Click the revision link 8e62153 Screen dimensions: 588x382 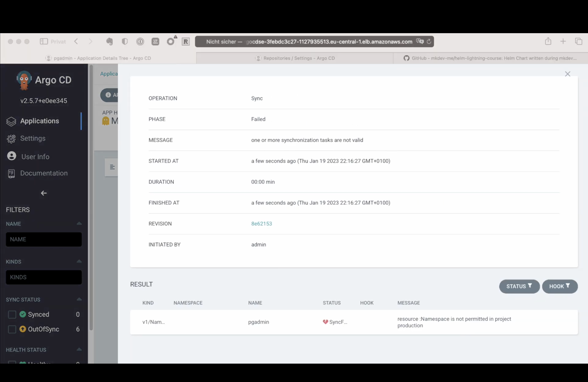(261, 224)
